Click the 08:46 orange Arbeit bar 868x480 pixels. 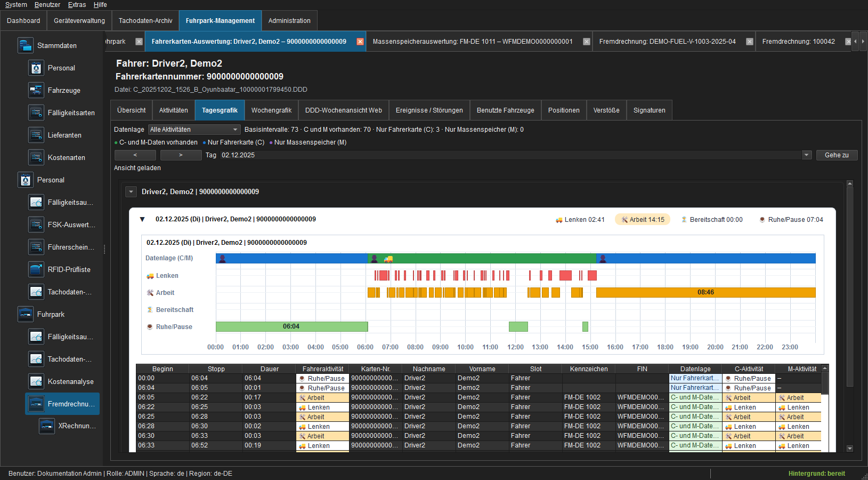point(705,292)
